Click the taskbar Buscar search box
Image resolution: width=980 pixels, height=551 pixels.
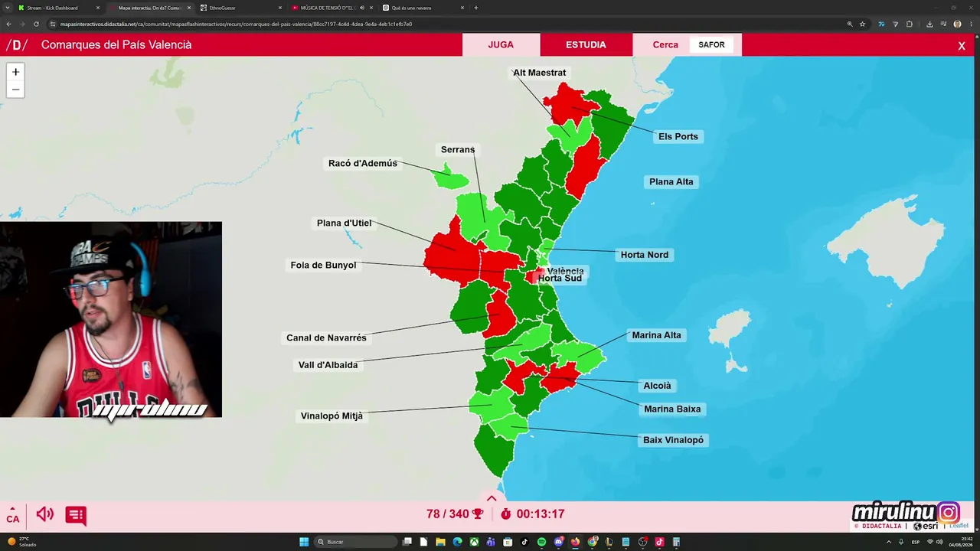click(357, 542)
